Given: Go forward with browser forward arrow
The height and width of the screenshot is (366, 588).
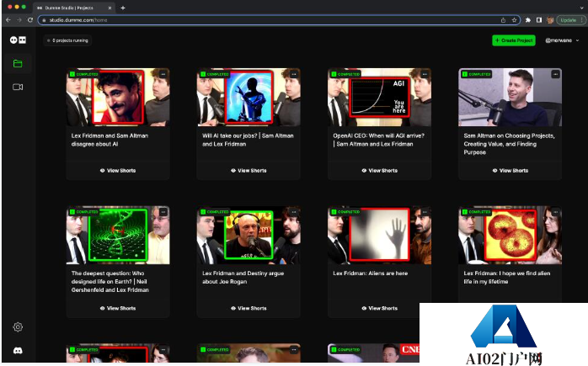Looking at the screenshot, I should coord(19,20).
